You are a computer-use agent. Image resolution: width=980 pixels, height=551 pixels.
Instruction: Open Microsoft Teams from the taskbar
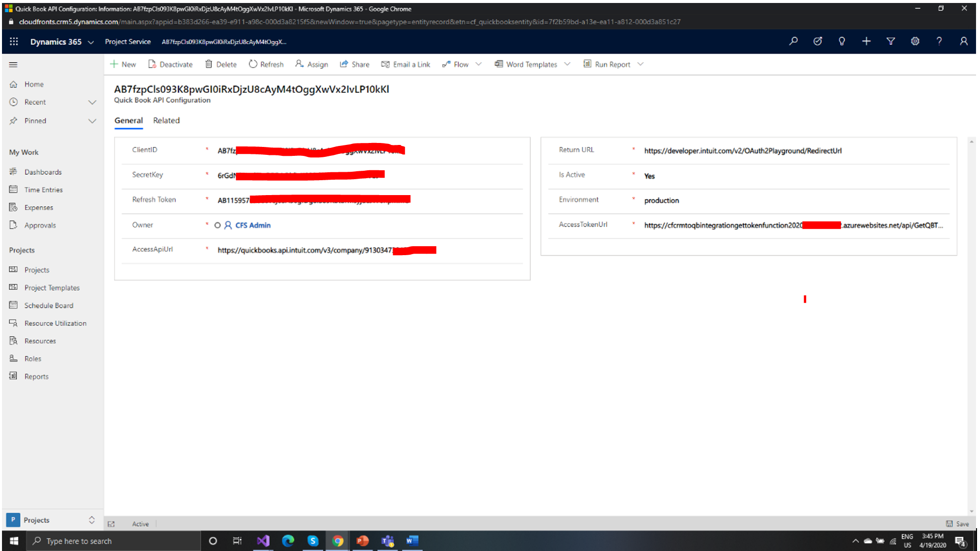387,541
